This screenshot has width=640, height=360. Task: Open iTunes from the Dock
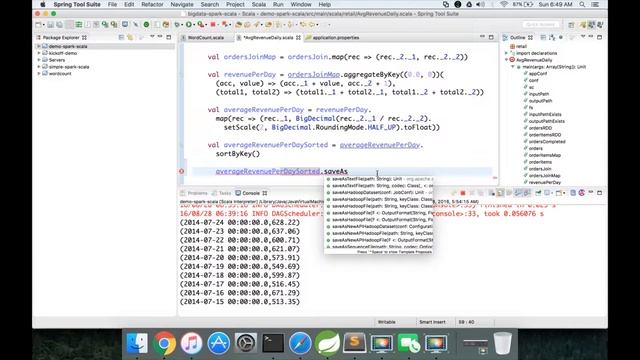coord(191,343)
